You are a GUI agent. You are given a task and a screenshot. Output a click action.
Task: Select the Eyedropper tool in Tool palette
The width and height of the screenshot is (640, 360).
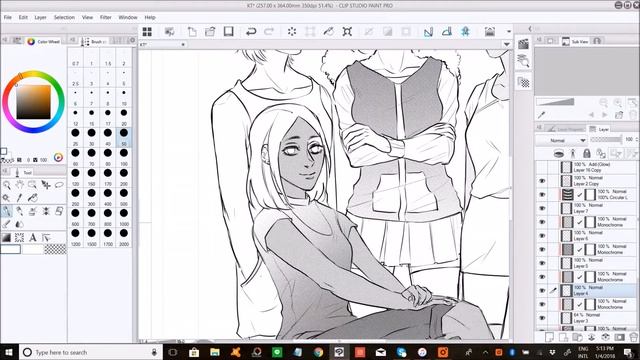coord(19,198)
